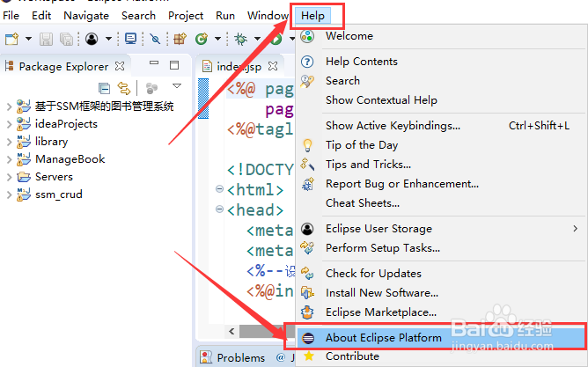The width and height of the screenshot is (588, 367).
Task: Select the ssm_crud project
Action: [59, 195]
